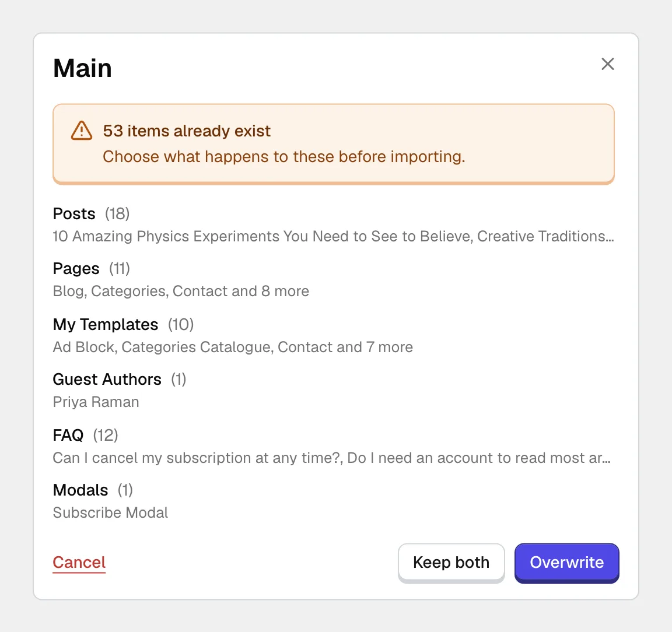Click 'Choose what happens to these' message
Image resolution: width=672 pixels, height=632 pixels.
(283, 156)
